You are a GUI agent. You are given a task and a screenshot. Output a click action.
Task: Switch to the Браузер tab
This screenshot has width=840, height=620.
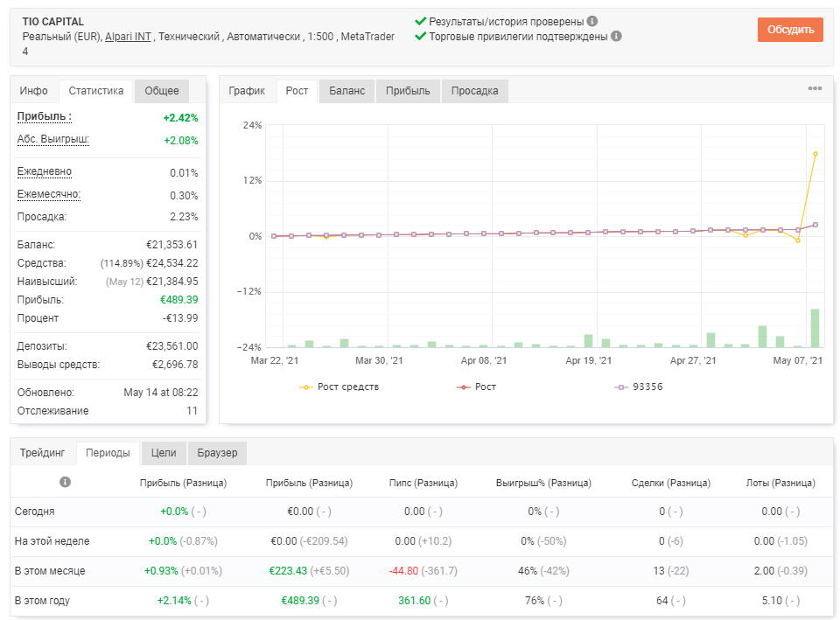[x=217, y=452]
